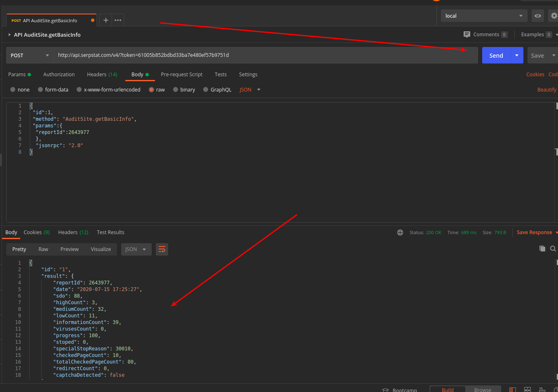Click the Examples 0 button
The image size is (558, 392).
coord(537,35)
